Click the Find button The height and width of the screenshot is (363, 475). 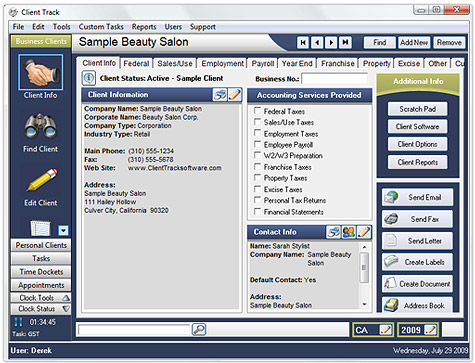pos(380,43)
